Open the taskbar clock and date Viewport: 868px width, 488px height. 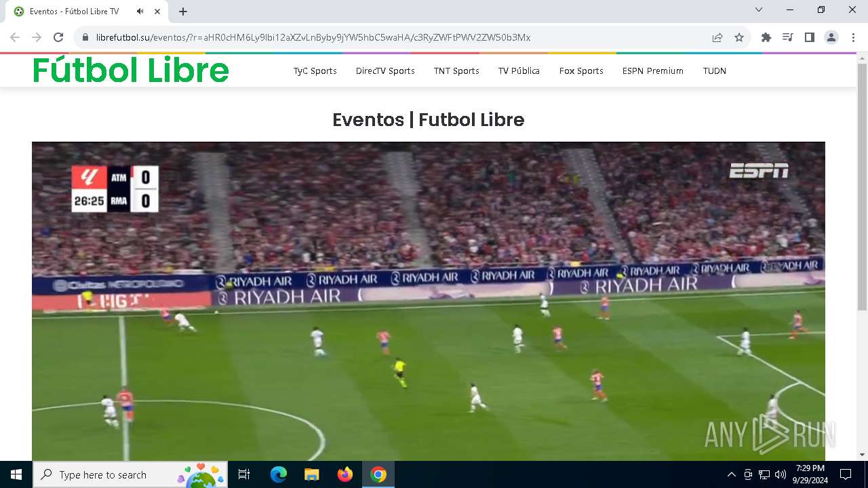tap(810, 474)
